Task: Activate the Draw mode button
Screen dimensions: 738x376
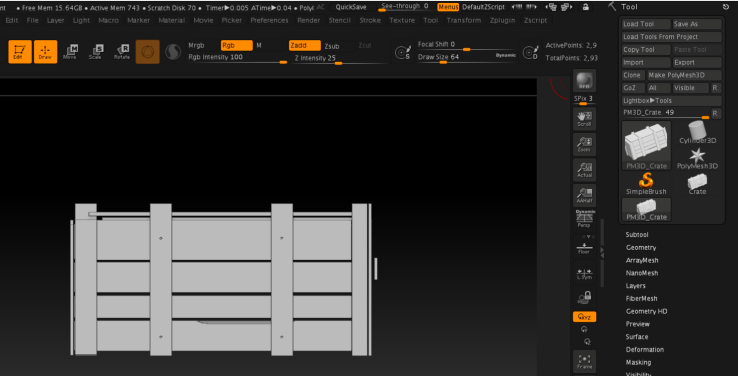Action: 45,52
